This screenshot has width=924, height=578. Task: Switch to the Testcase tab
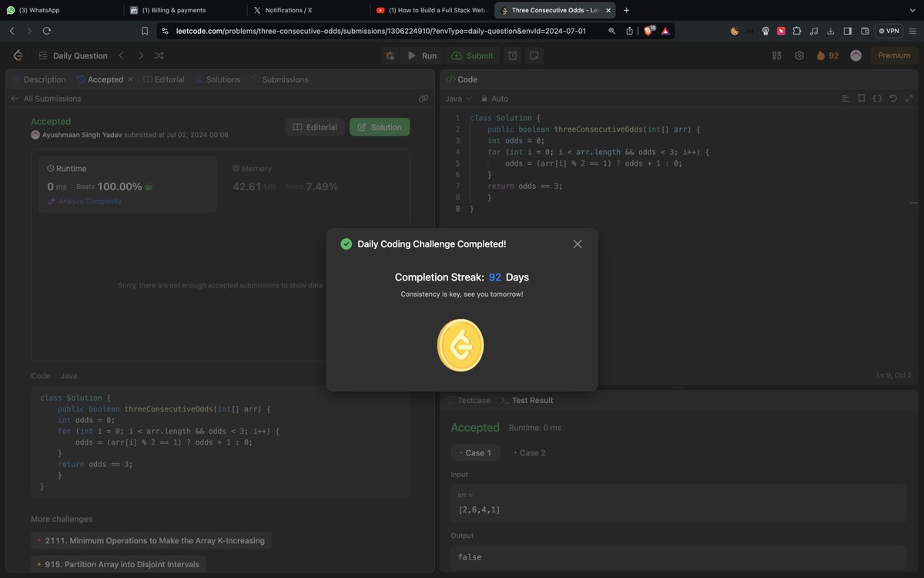[x=468, y=400]
